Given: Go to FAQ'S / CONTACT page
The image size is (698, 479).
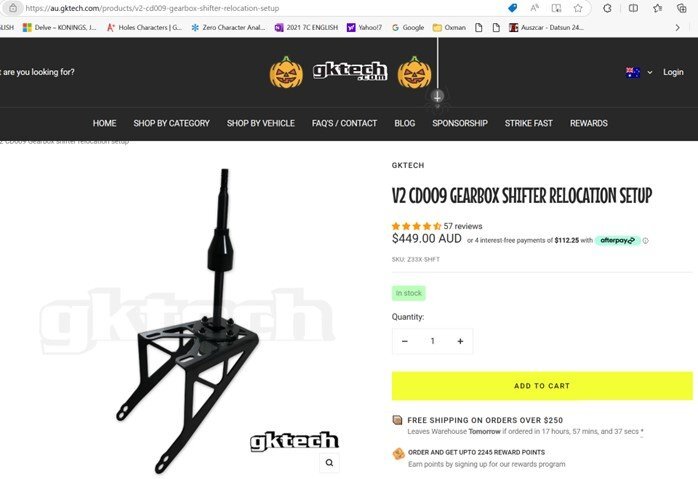Looking at the screenshot, I should point(345,123).
